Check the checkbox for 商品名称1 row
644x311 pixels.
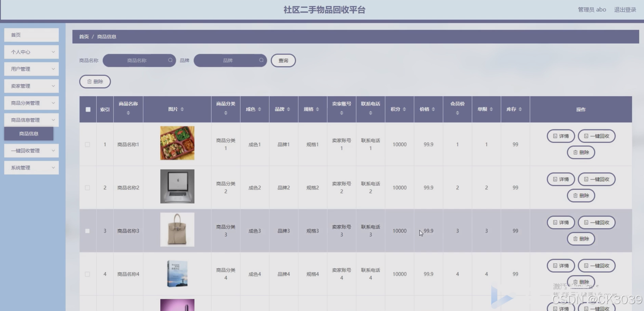tap(87, 145)
